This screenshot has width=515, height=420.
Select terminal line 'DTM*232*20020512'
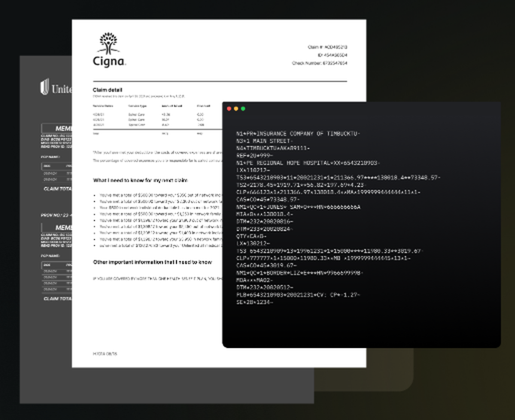tap(265, 288)
